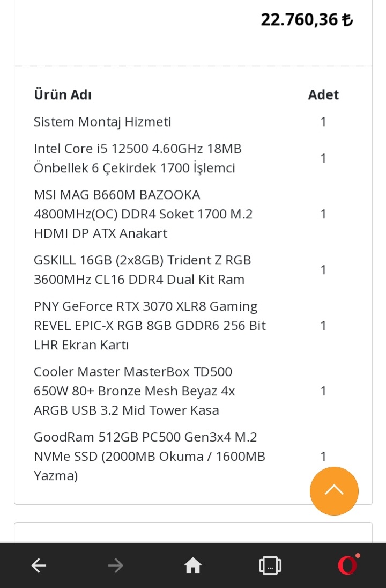This screenshot has width=386, height=588.
Task: Open the browser tabs switcher icon
Action: point(270,565)
